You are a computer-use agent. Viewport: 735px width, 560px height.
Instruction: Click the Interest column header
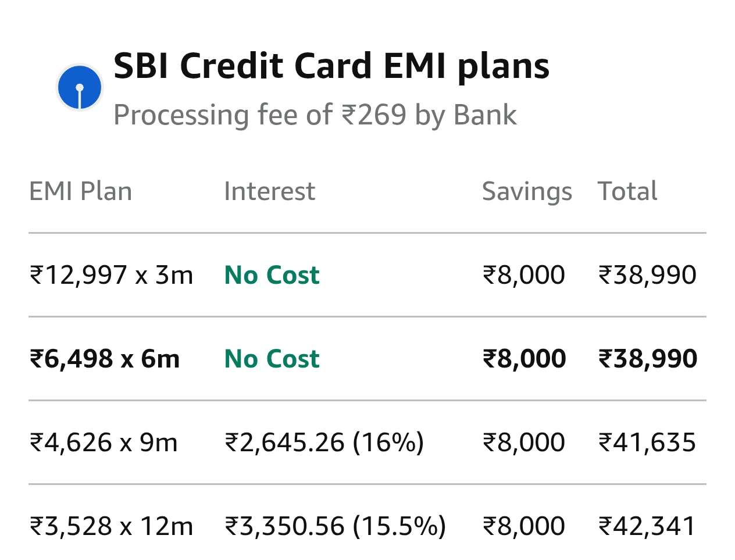point(270,191)
